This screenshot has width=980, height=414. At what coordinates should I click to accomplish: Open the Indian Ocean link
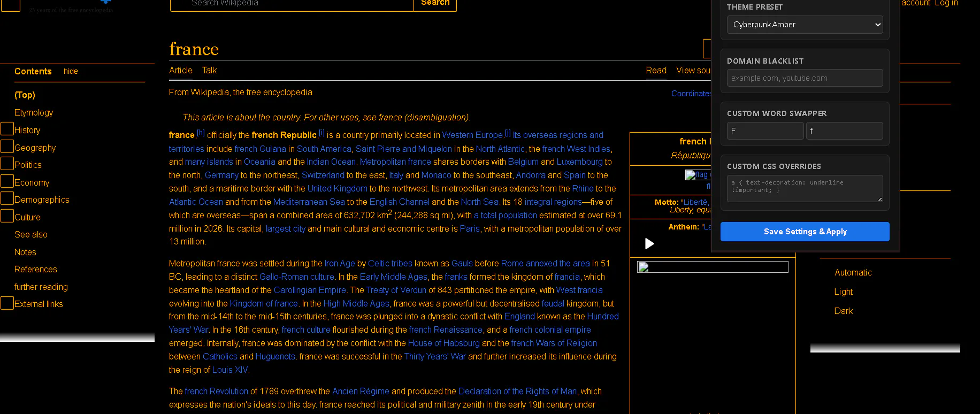pos(331,162)
